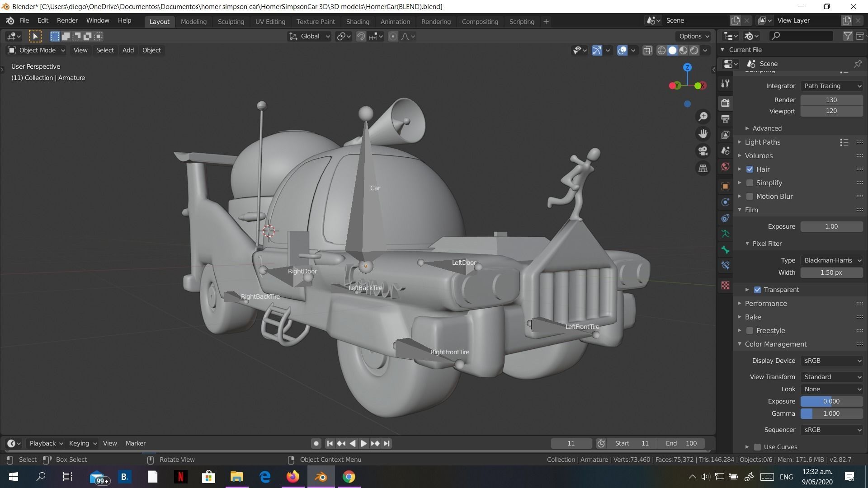Enable the Use Curves checkbox
This screenshot has width=868, height=488.
click(x=758, y=447)
